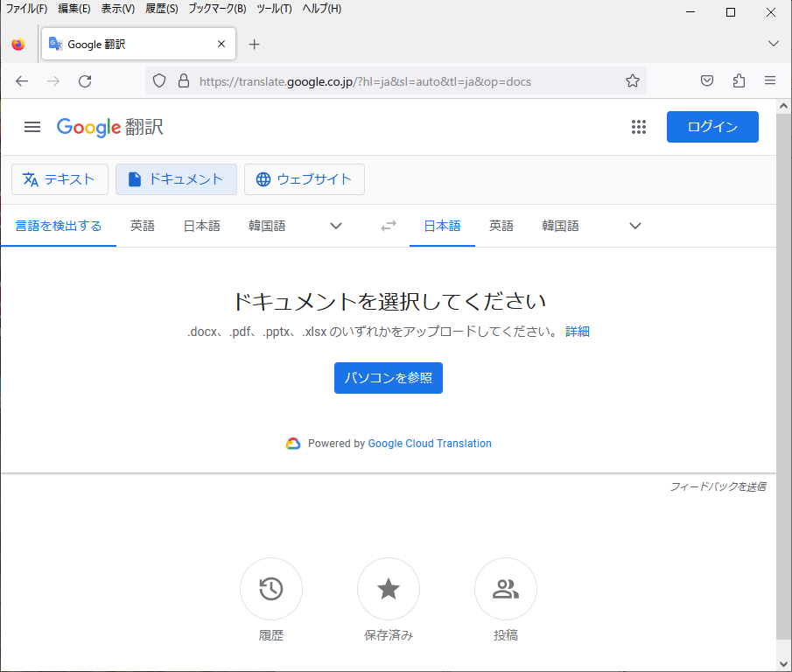
Task: Open 表示(V) menu
Action: click(117, 9)
